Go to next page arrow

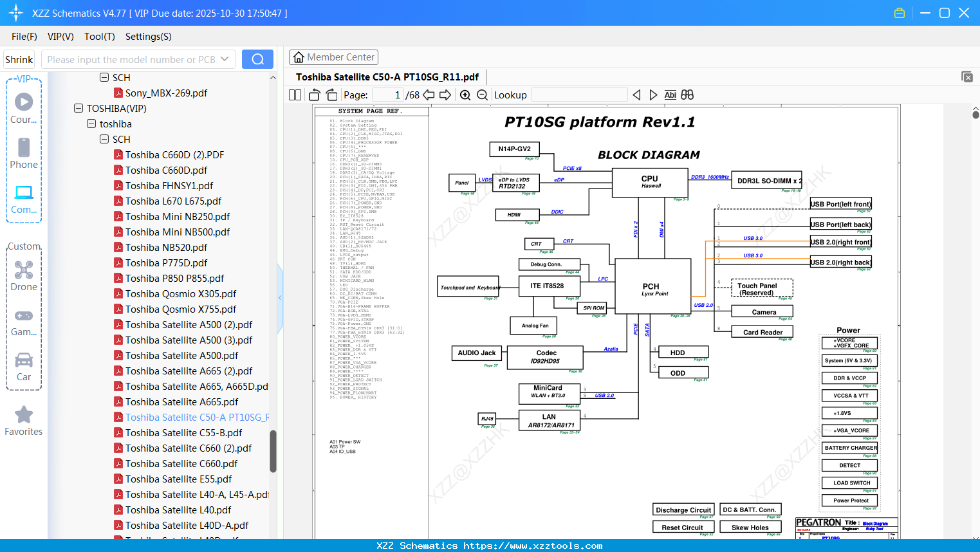pyautogui.click(x=445, y=95)
